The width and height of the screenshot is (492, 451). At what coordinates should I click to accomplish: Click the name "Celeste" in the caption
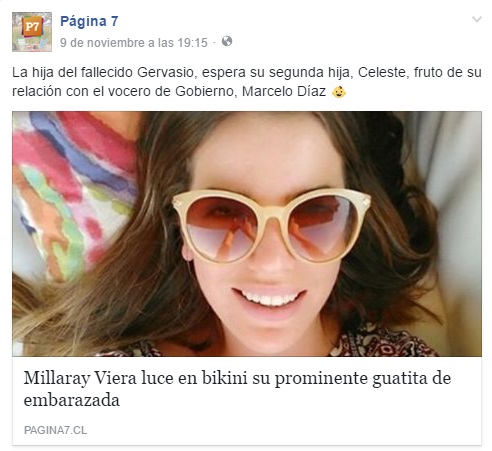[383, 72]
